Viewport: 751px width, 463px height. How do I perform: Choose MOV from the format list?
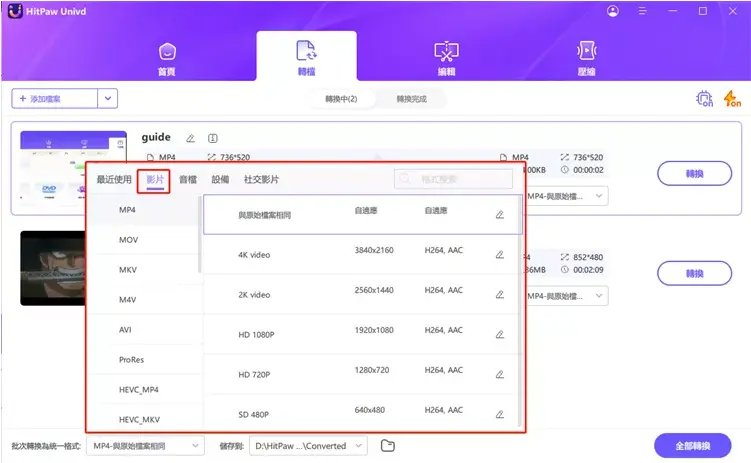pos(128,240)
